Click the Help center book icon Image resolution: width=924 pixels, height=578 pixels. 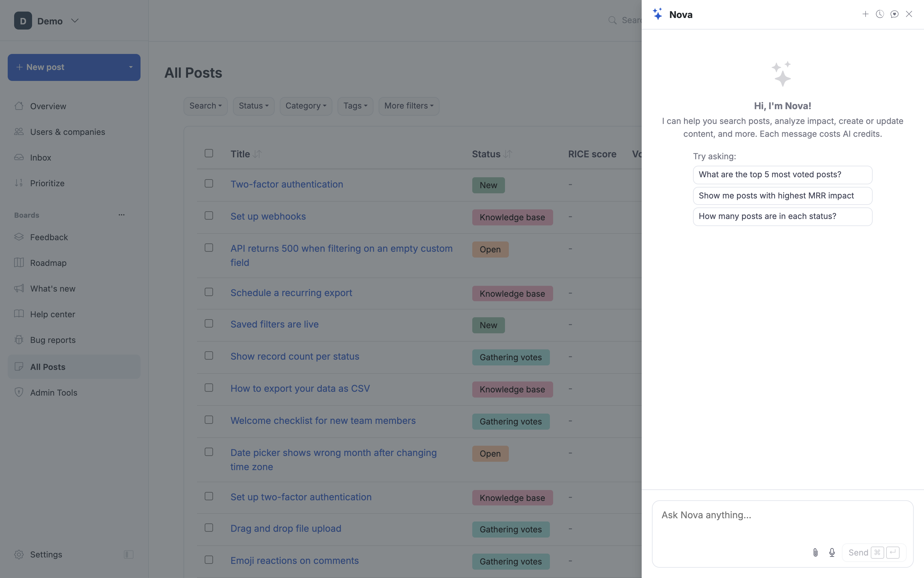point(19,314)
